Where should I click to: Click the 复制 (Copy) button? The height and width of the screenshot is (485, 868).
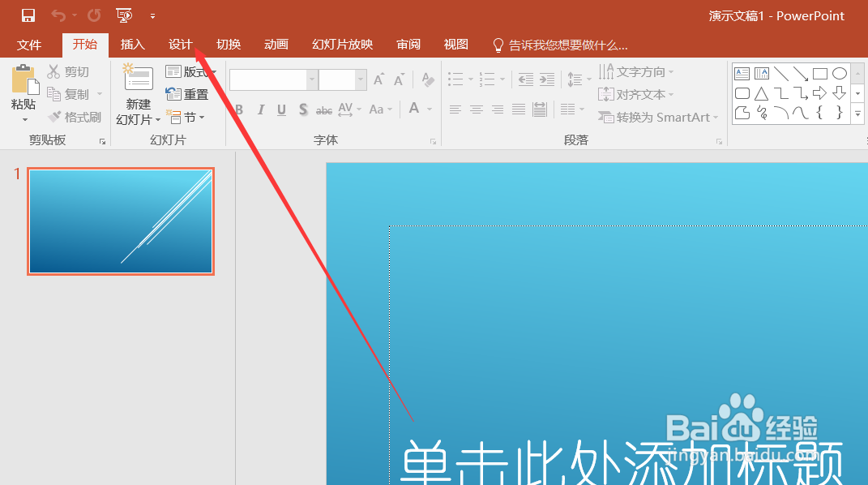[x=68, y=94]
